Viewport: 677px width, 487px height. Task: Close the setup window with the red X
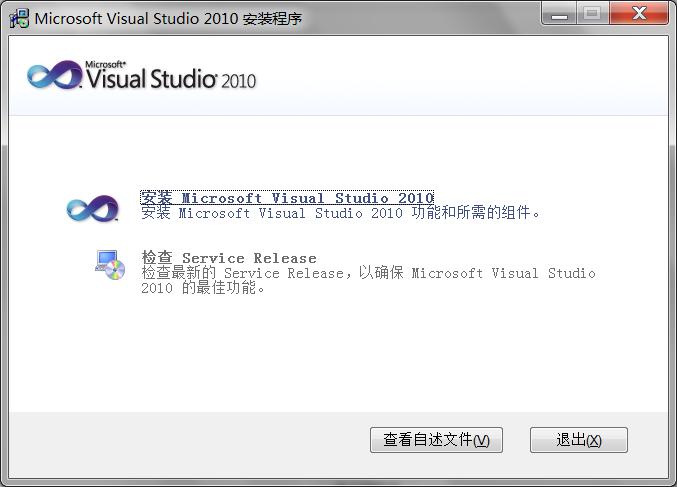point(639,14)
